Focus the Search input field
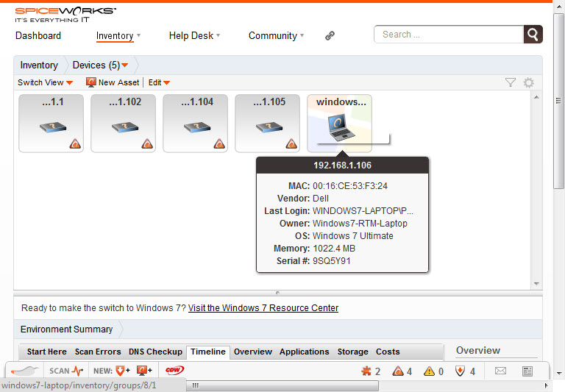This screenshot has width=565, height=392. (449, 35)
